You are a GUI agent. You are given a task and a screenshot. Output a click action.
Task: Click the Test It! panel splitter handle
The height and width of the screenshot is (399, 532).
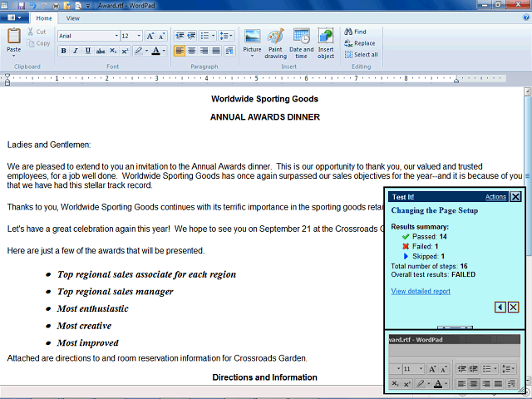point(455,328)
